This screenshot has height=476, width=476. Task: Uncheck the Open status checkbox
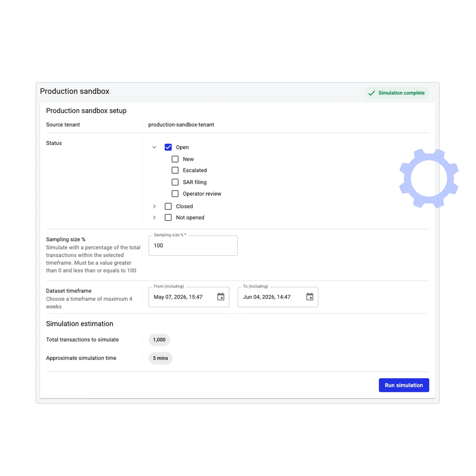(x=168, y=147)
